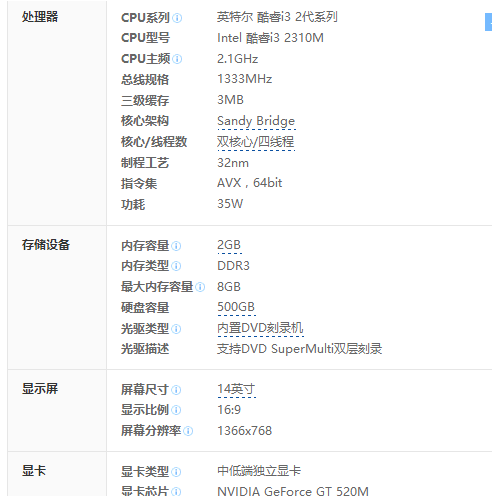Open the 14英寸 screen size link
Screen dimensions: 492x496
pyautogui.click(x=236, y=389)
